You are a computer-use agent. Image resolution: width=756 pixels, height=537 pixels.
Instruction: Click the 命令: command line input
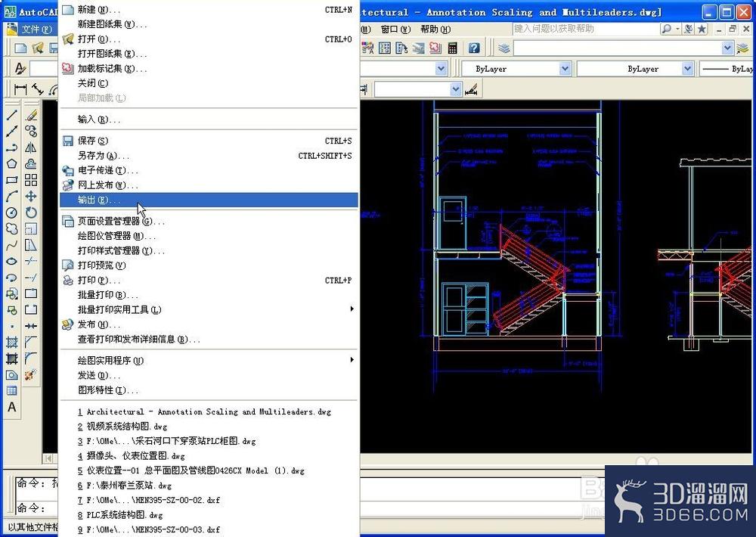tap(32, 508)
